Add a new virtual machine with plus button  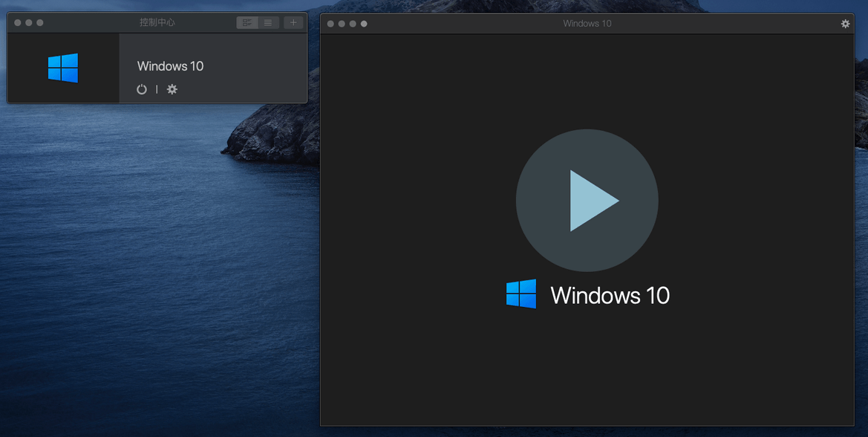coord(293,23)
